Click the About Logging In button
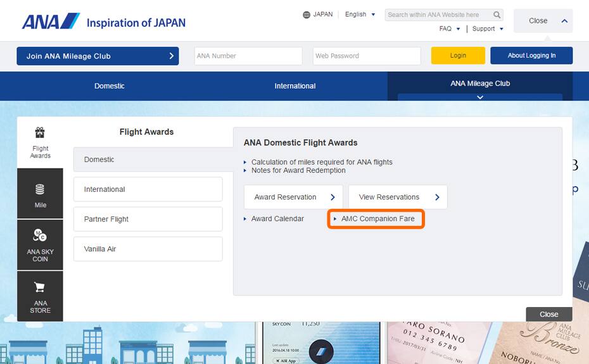589x364 pixels. 531,56
